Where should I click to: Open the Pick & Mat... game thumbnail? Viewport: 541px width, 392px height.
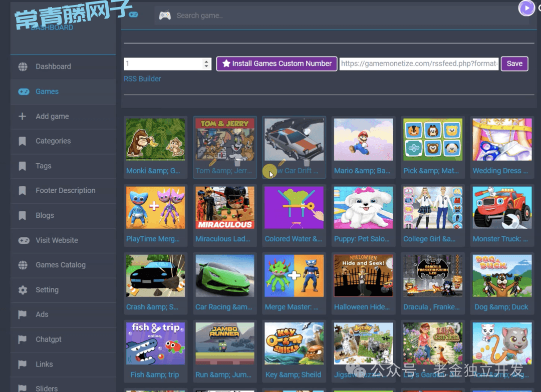433,140
